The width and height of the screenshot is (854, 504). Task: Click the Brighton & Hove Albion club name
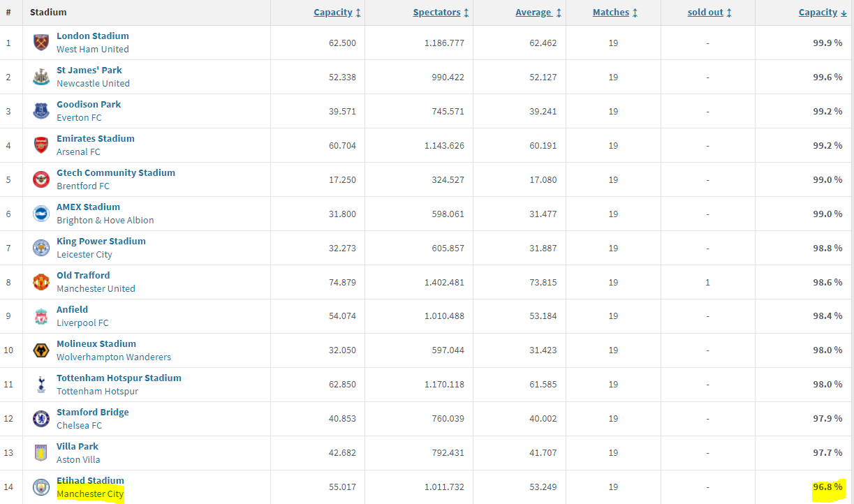point(105,221)
